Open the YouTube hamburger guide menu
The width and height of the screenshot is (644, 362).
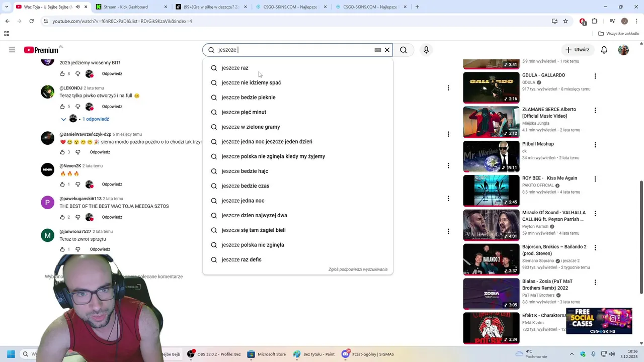point(12,50)
